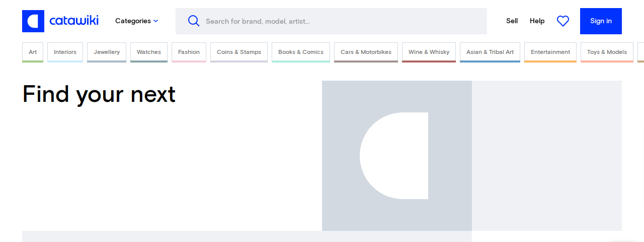Click the magnifying glass search icon
The width and height of the screenshot is (644, 242).
pyautogui.click(x=194, y=21)
